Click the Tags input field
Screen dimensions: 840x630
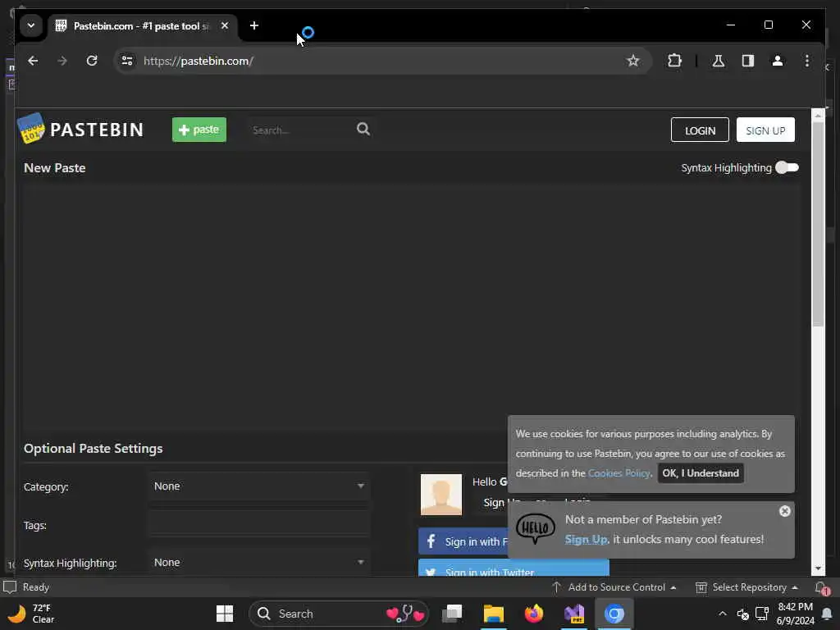pyautogui.click(x=258, y=524)
